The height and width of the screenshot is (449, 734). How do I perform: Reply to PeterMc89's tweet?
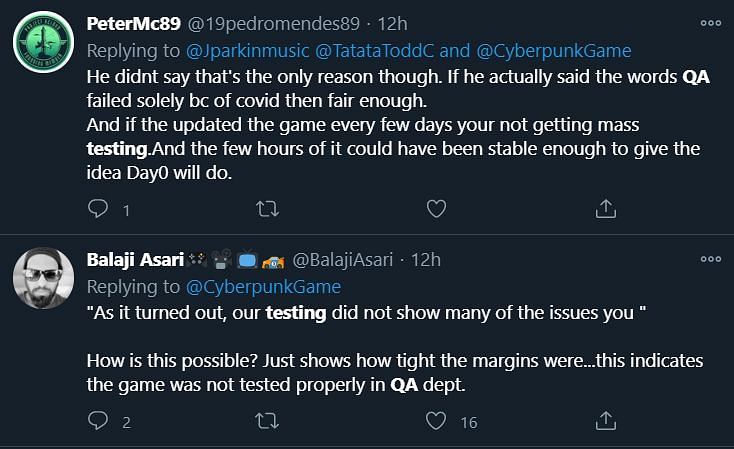[98, 208]
